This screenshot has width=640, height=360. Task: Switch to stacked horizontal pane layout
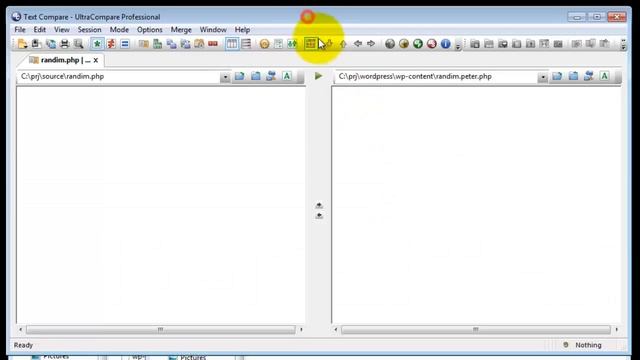coord(246,44)
